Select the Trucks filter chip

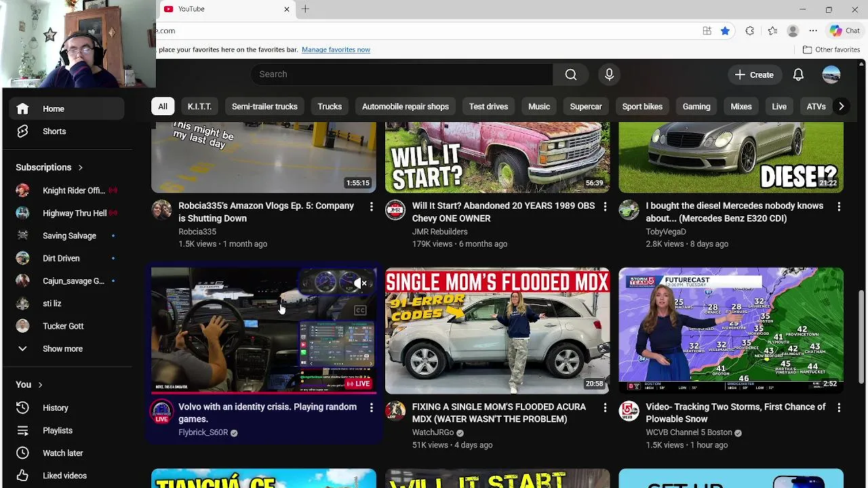pos(330,106)
